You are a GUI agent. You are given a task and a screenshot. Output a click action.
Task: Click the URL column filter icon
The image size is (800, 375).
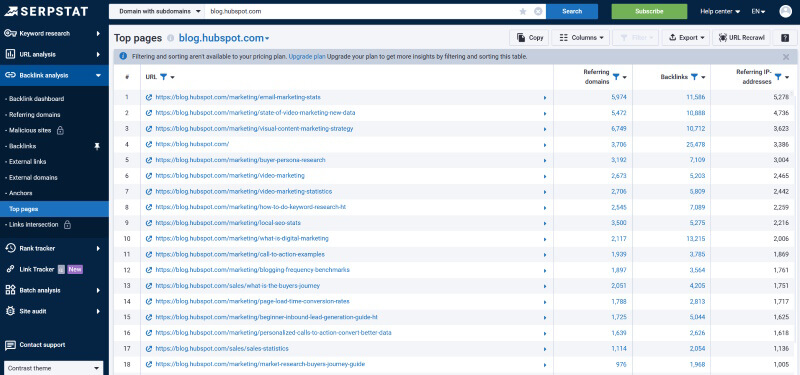click(x=163, y=77)
